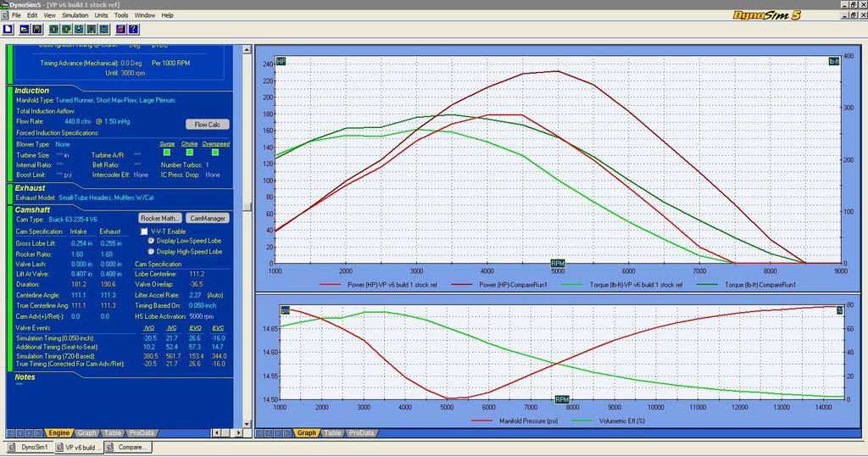This screenshot has width=868, height=457.
Task: Click the third teal toolbar icon
Action: [79, 29]
